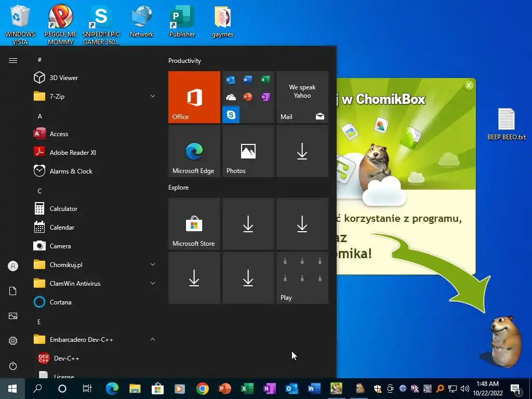Open the volume icon in system tray
The height and width of the screenshot is (399, 532).
point(465,389)
